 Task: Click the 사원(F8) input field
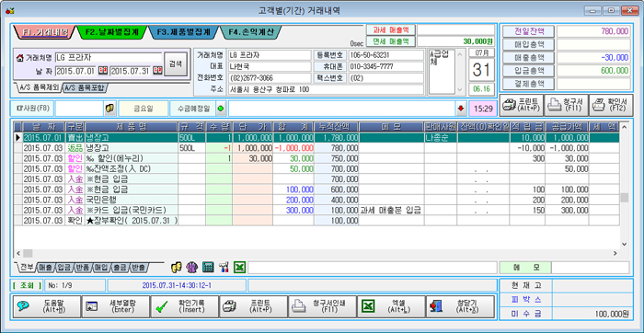tap(79, 109)
